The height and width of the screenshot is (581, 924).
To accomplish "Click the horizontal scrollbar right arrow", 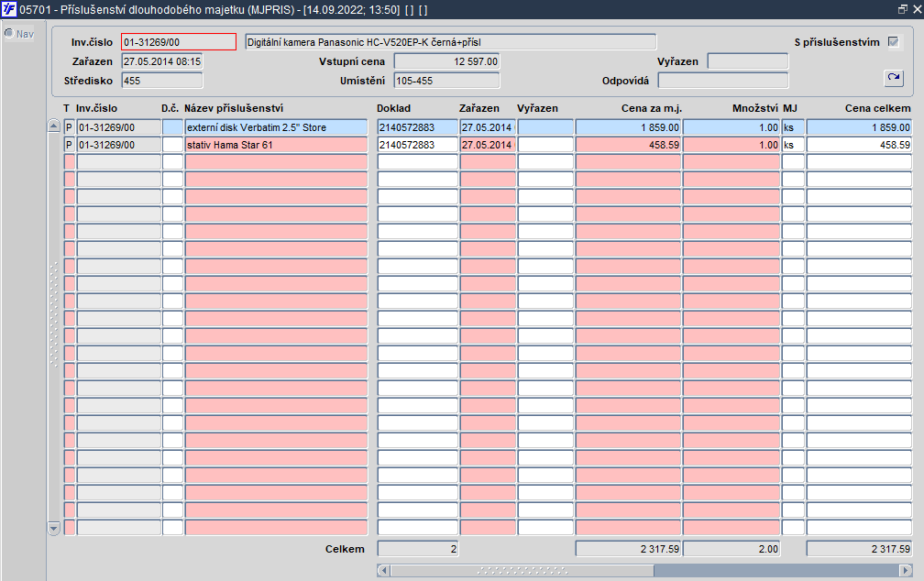I will pos(907,570).
